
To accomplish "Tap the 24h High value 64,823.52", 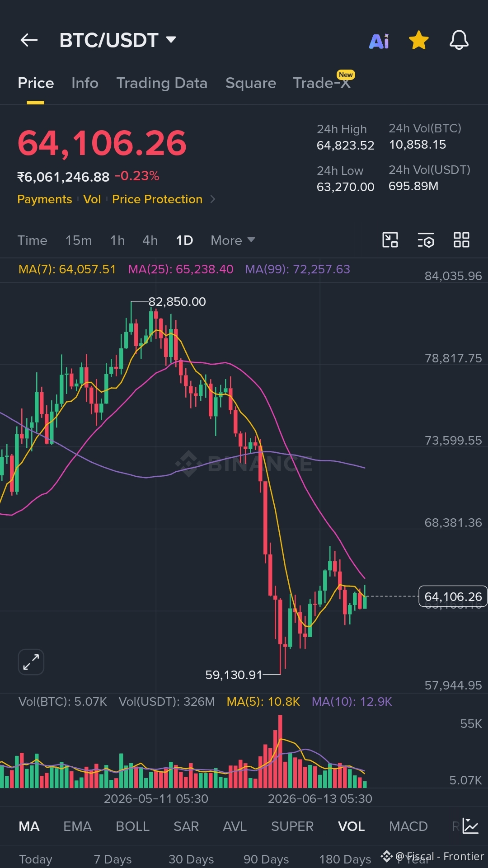I will (x=346, y=145).
